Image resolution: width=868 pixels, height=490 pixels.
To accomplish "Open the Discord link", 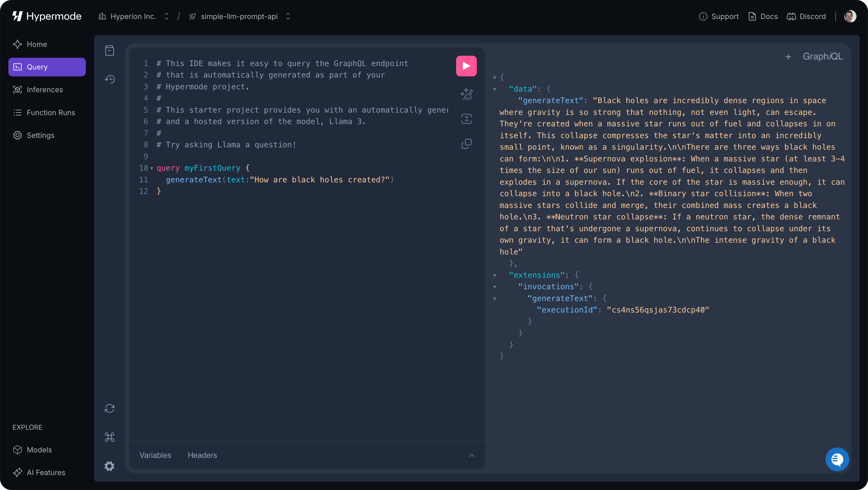I will tap(806, 16).
